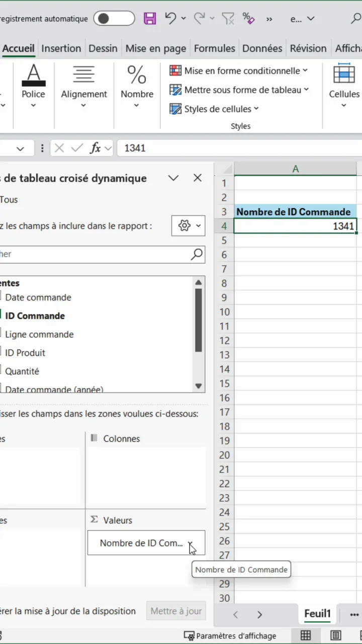The height and width of the screenshot is (644, 362).
Task: Open Styles de cellules gallery
Action: click(214, 109)
